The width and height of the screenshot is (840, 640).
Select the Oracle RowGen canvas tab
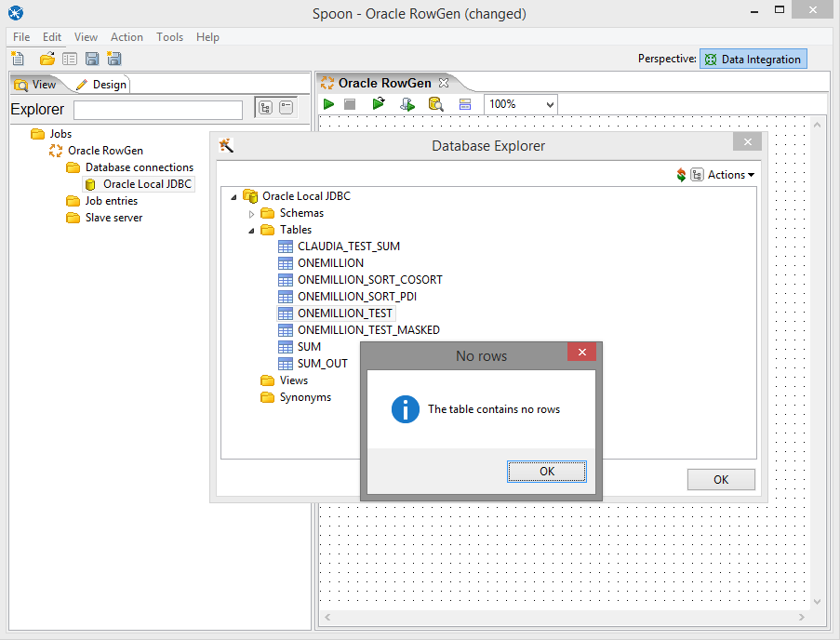tap(384, 83)
